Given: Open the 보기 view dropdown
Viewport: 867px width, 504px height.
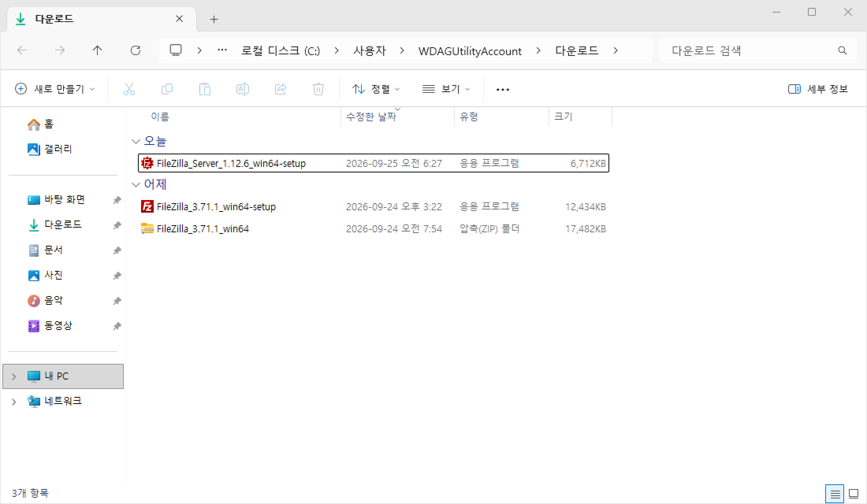Looking at the screenshot, I should [x=446, y=89].
